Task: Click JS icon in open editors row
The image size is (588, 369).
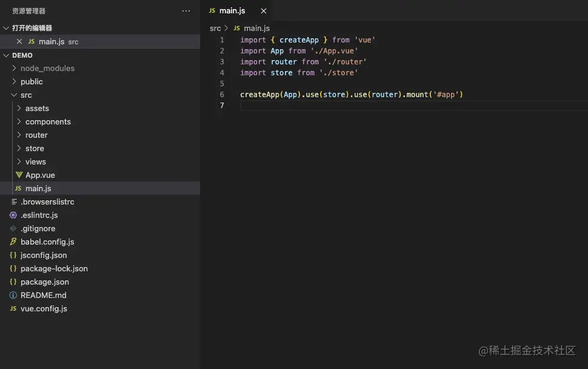Action: tap(32, 42)
